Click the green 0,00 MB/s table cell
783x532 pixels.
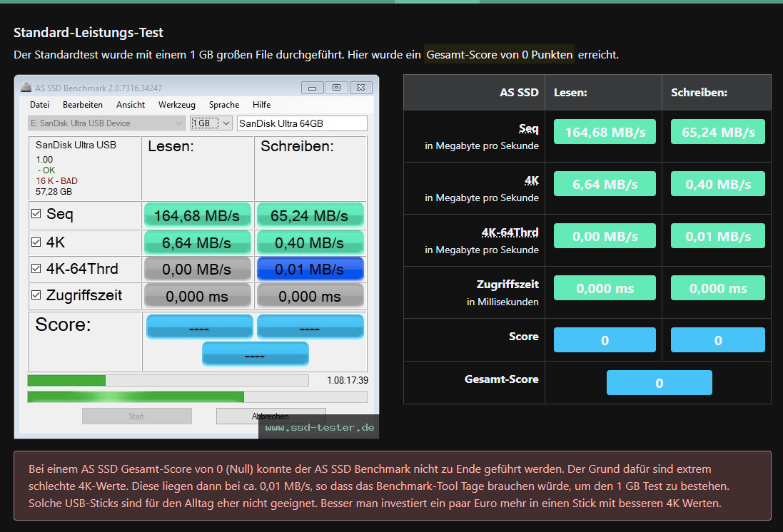(605, 235)
